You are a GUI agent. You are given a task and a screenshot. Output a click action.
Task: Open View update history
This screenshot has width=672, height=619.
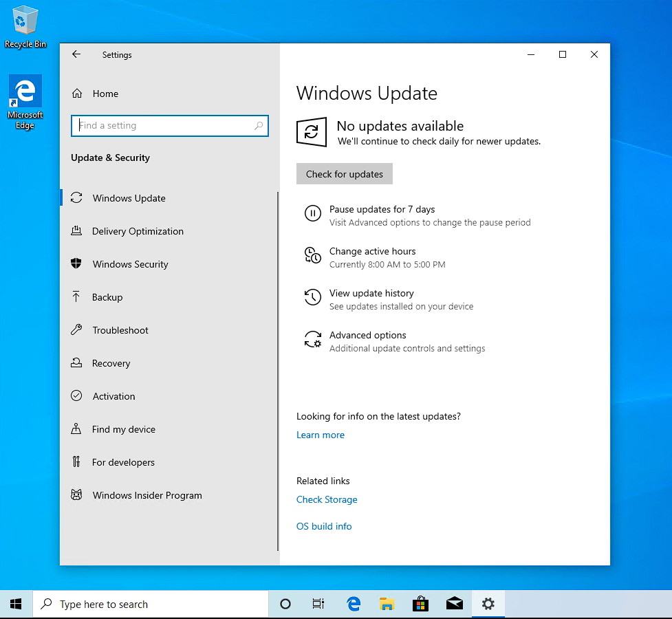click(371, 294)
